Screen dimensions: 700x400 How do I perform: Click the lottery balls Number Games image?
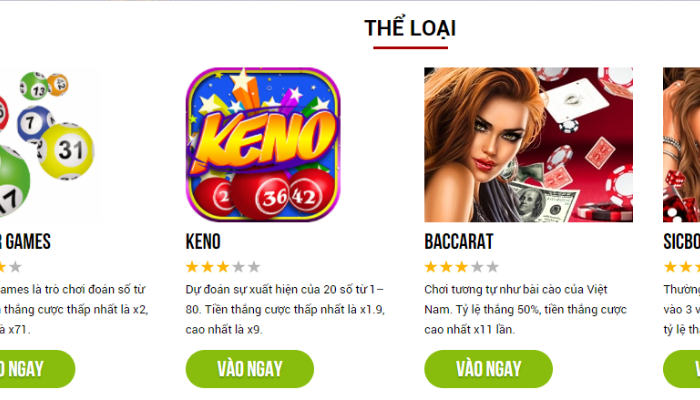pyautogui.click(x=50, y=145)
